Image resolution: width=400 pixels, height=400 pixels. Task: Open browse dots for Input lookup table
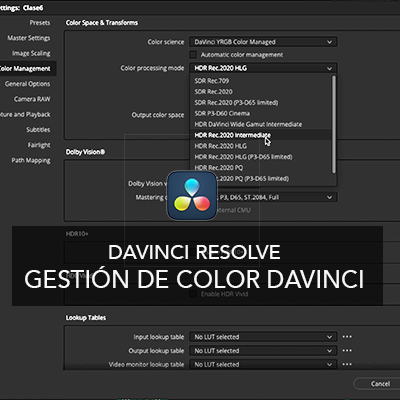(x=347, y=337)
